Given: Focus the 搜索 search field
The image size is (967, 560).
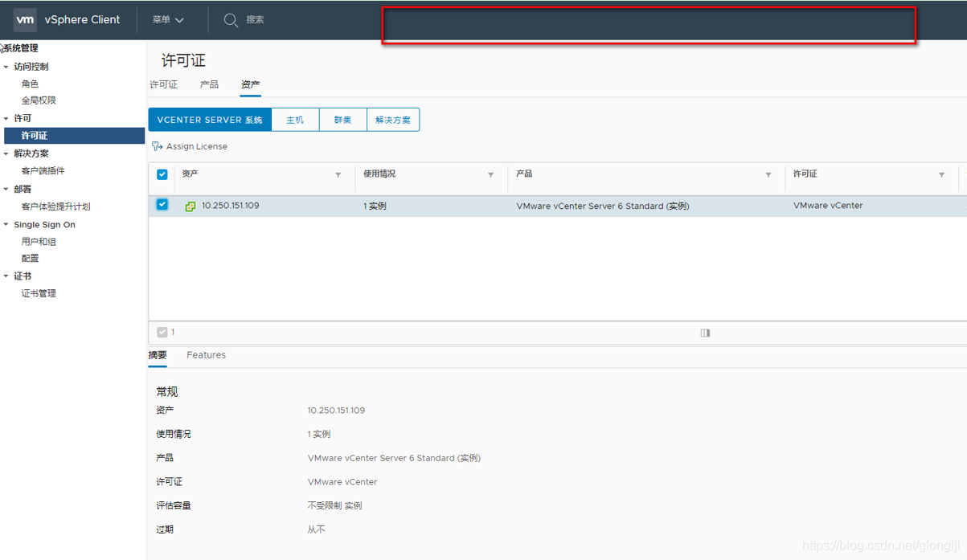Looking at the screenshot, I should point(255,20).
